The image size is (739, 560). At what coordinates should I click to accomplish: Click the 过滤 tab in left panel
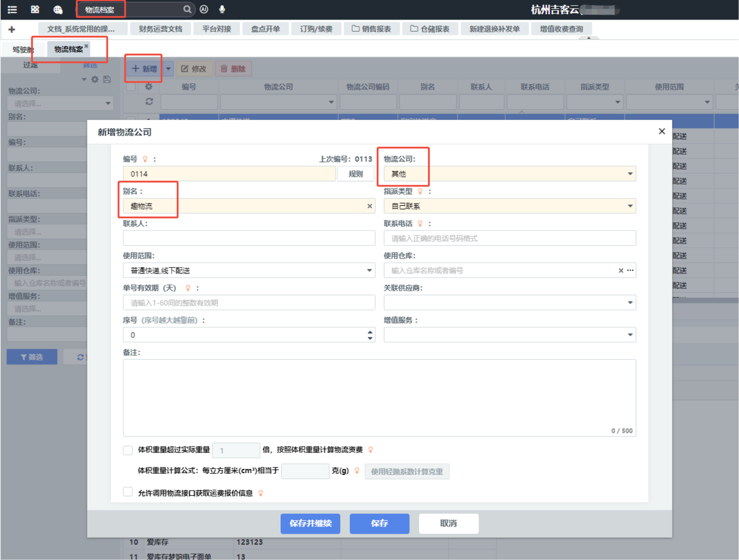pos(30,65)
